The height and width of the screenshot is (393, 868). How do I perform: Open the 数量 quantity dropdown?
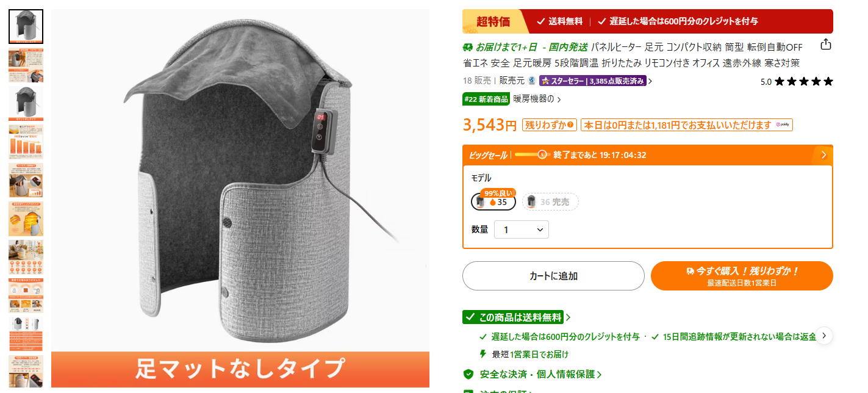point(522,229)
